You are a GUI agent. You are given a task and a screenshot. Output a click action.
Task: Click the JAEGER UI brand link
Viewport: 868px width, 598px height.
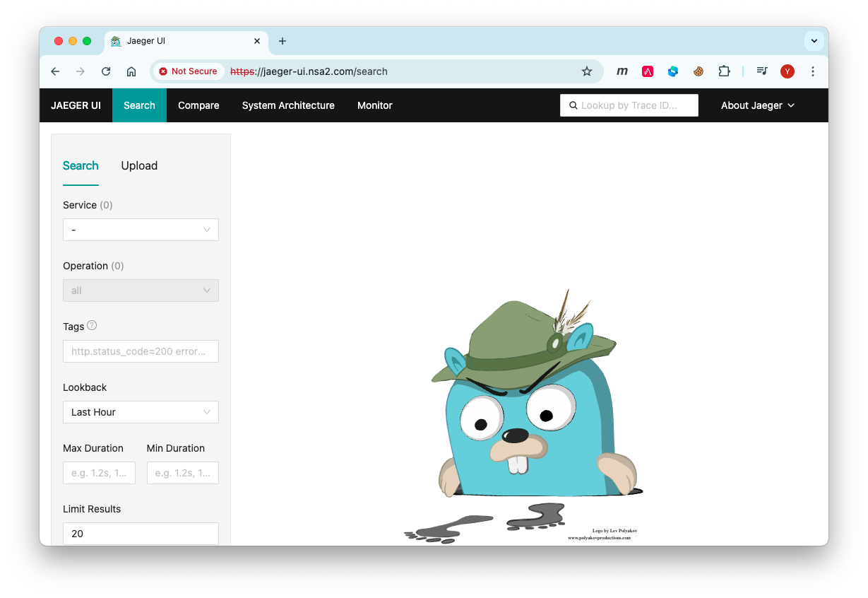(76, 105)
